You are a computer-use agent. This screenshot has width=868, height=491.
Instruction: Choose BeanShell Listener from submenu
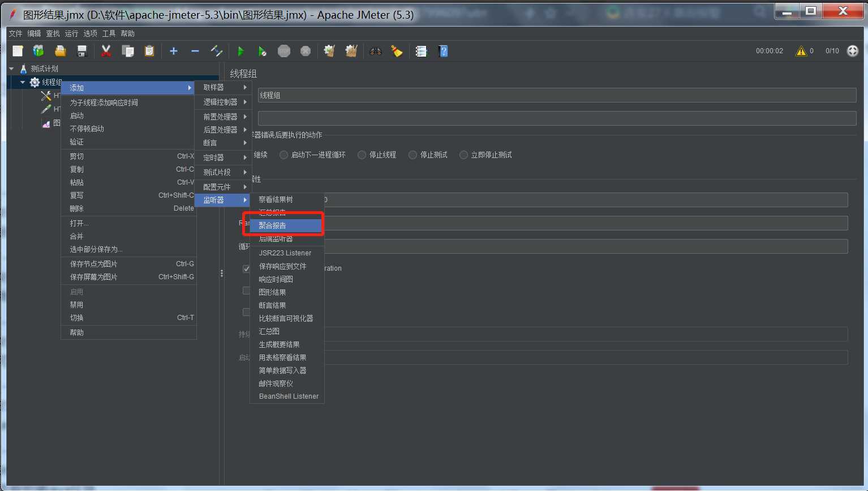pos(287,396)
